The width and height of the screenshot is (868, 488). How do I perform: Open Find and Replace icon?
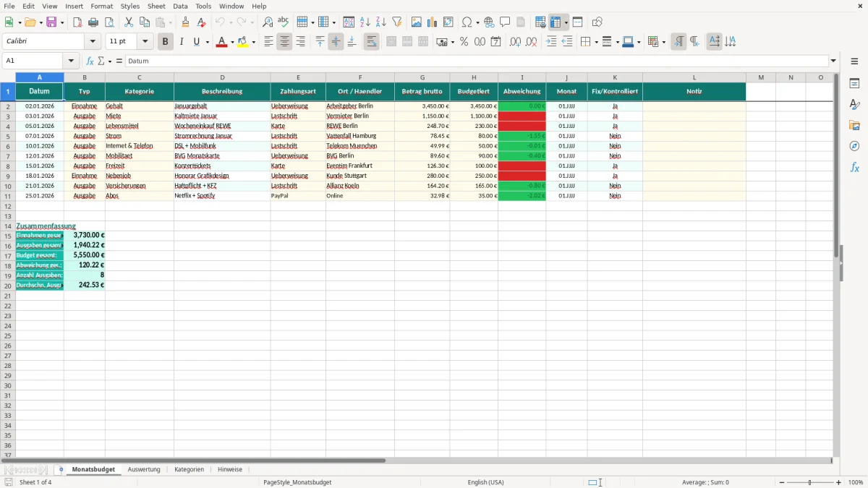click(268, 22)
